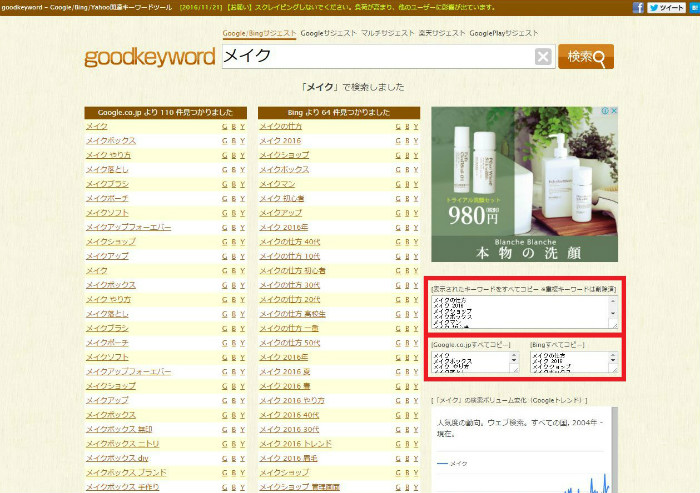Screen dimensions: 700x493
Task: Open the Blanche Blanche 本物の洗顔 ad image
Action: pos(525,184)
